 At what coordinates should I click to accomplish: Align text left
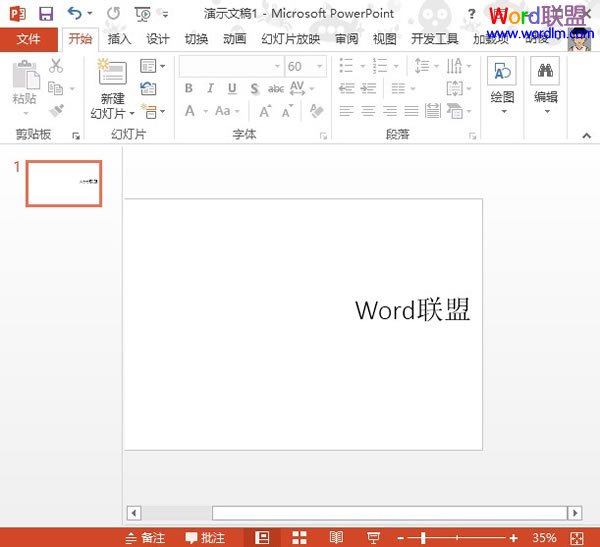pyautogui.click(x=346, y=111)
